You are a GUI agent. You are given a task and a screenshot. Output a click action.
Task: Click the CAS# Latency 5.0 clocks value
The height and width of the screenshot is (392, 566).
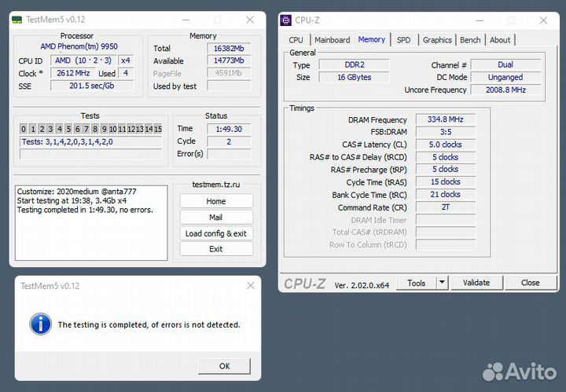(446, 145)
